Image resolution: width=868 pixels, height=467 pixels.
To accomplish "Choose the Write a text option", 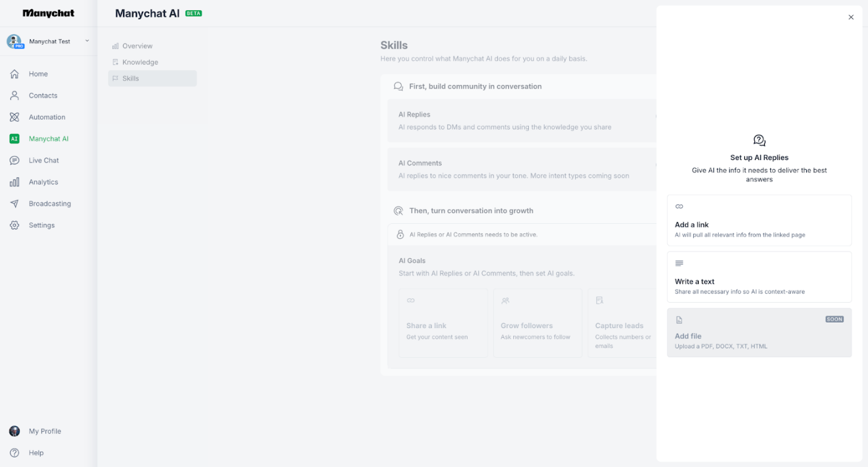I will click(759, 277).
